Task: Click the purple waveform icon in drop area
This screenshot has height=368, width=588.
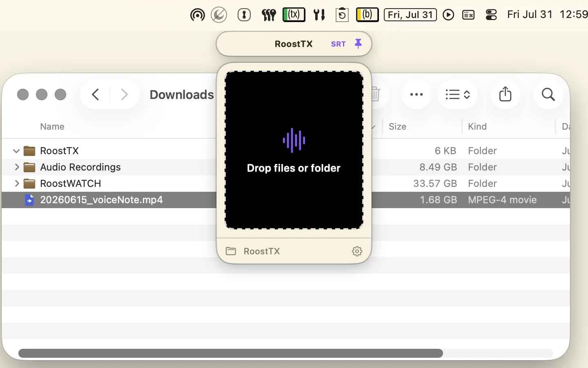Action: coord(294,140)
